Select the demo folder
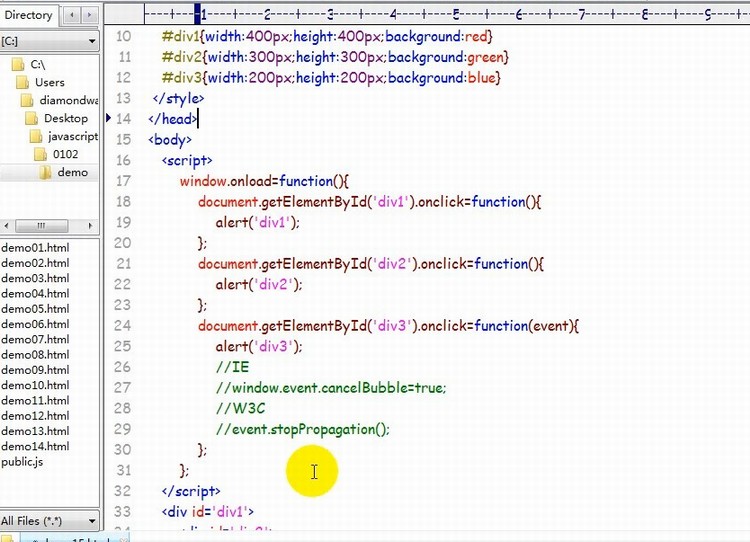Viewport: 750px width, 542px height. [73, 172]
